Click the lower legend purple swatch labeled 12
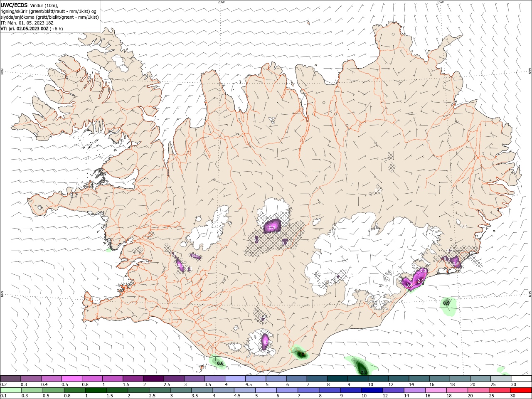Viewport: 532px width, 399px height. [x=394, y=390]
